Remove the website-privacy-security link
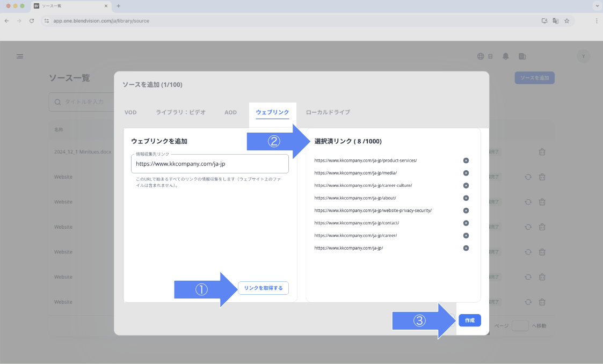The image size is (603, 364). pyautogui.click(x=466, y=210)
